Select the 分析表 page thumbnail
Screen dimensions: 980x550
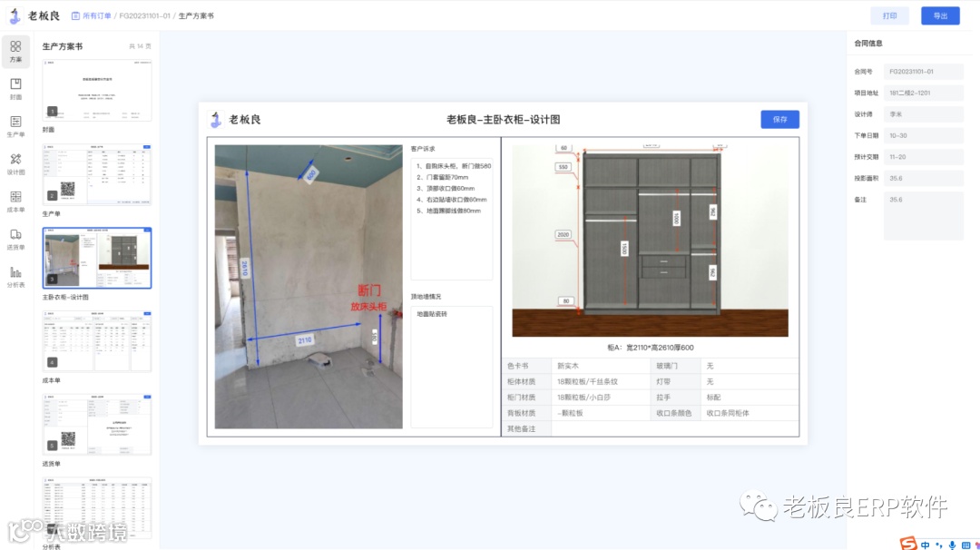(x=97, y=507)
